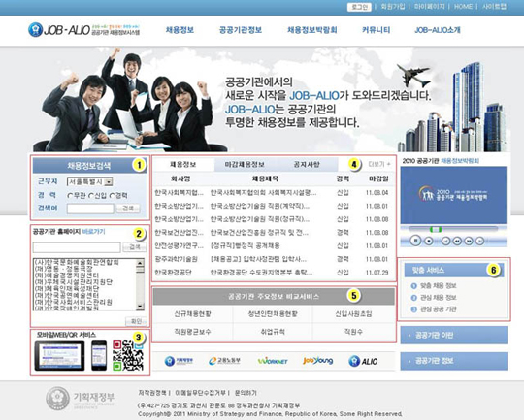Skip to previous track in video player
This screenshot has width=524, height=420.
[x=445, y=241]
